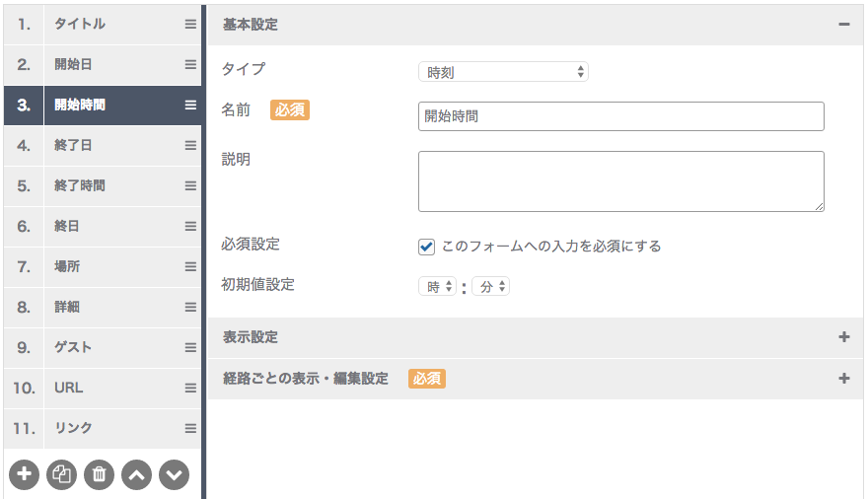Select the ゲスト item in list

pyautogui.click(x=103, y=347)
